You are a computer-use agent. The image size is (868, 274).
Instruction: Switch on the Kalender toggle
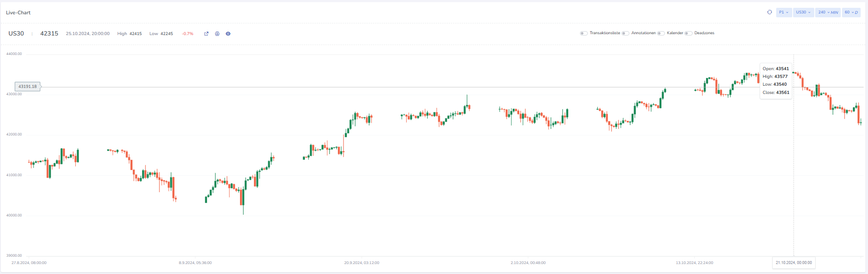[661, 33]
